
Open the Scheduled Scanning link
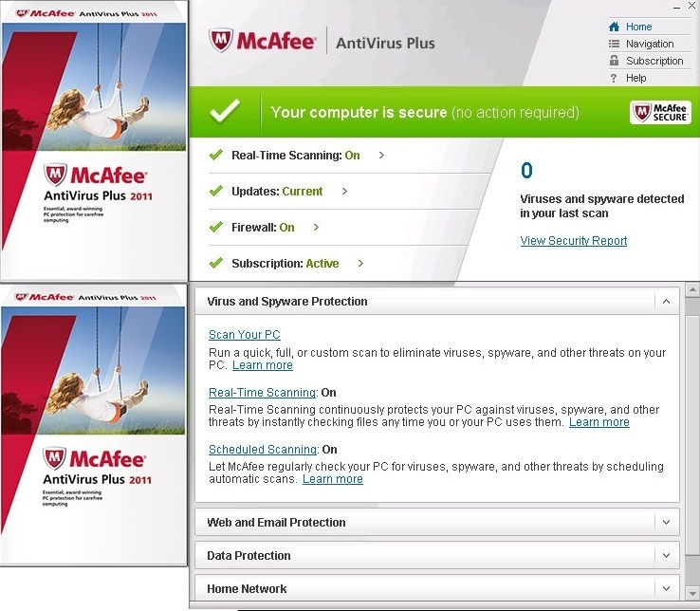pyautogui.click(x=262, y=450)
